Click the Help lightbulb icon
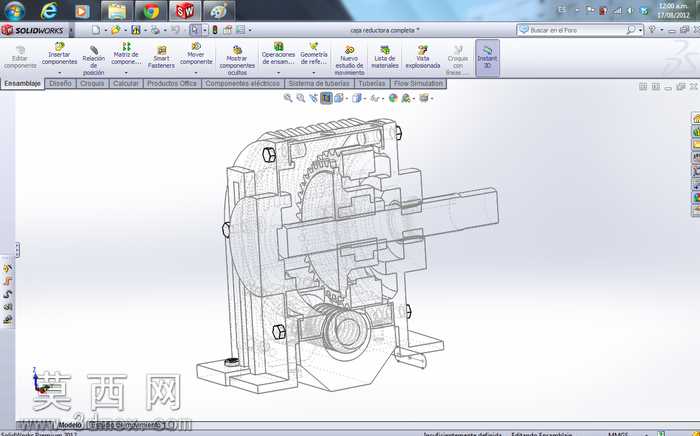This screenshot has height=436, width=700. click(x=652, y=30)
